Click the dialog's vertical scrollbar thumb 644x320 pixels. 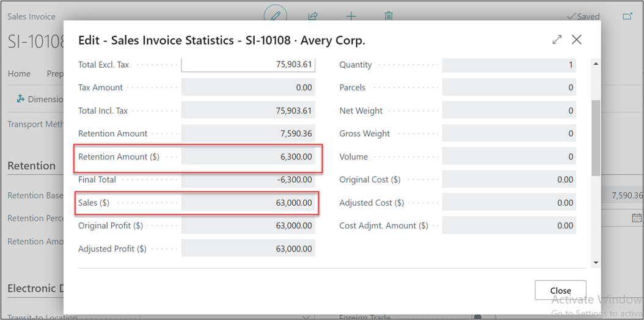tap(596, 137)
